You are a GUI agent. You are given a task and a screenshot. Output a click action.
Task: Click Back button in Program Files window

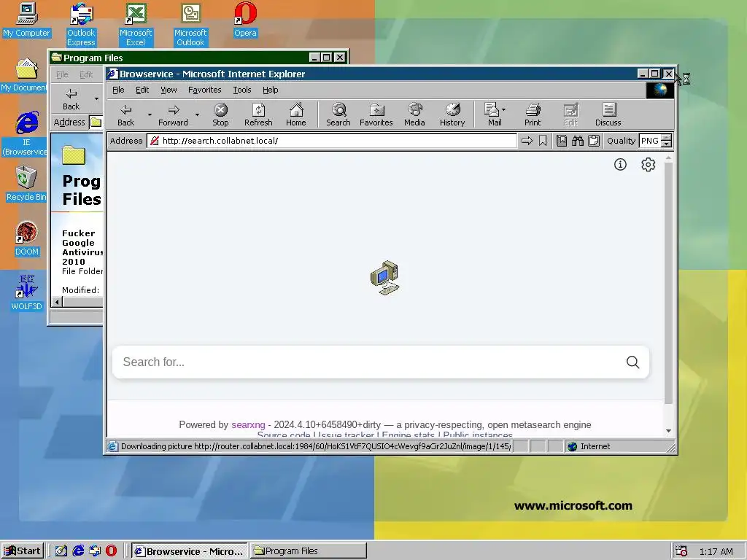[71, 99]
